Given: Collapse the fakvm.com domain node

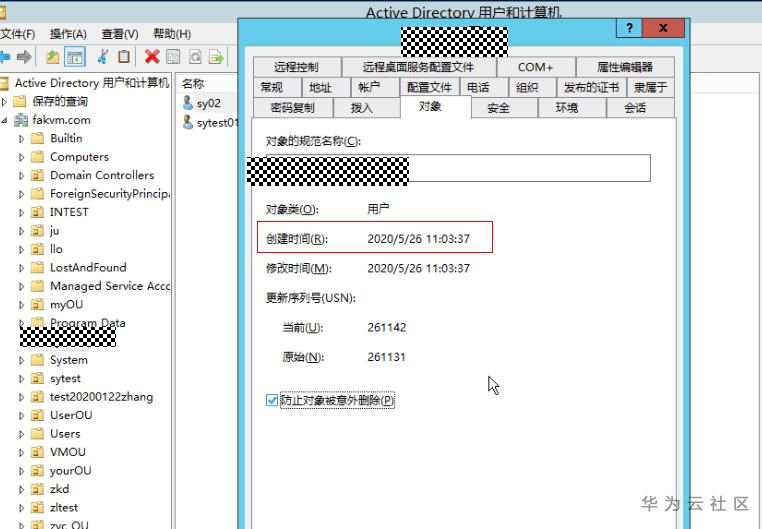Looking at the screenshot, I should tap(4, 120).
